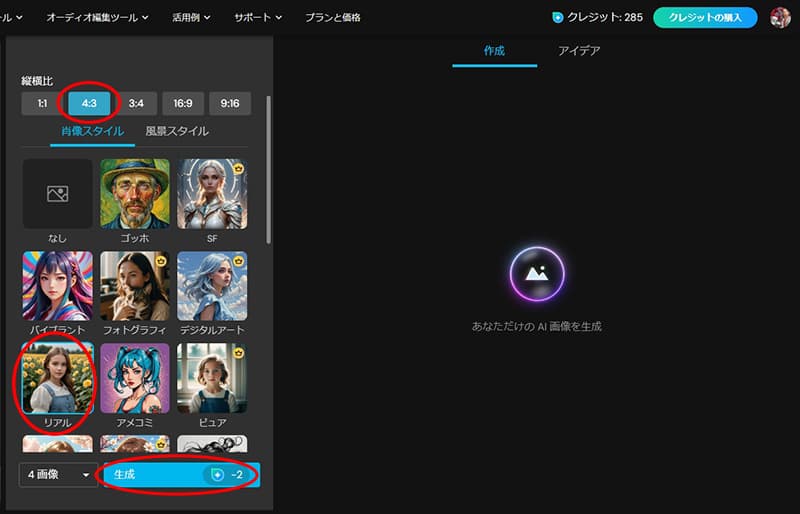800x514 pixels.
Task: Click the style panel vertical scrollbar
Action: [x=268, y=169]
